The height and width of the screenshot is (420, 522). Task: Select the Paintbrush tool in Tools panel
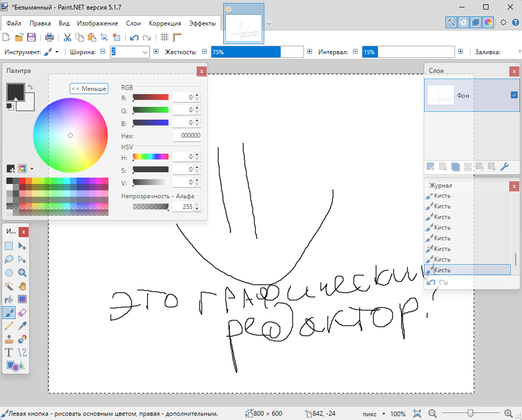pyautogui.click(x=9, y=313)
